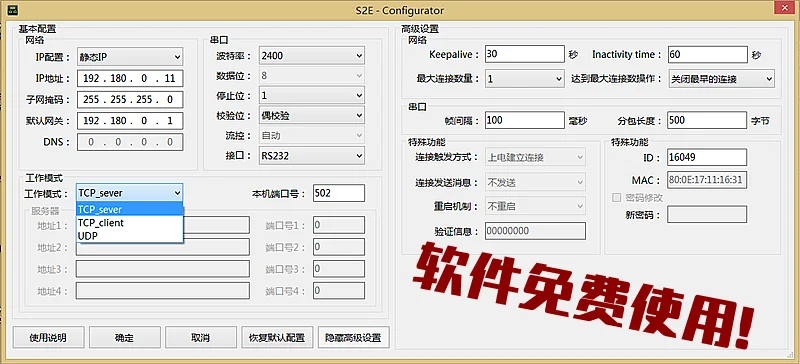Open the 校验位 parity dropdown
This screenshot has height=364, width=800.
[x=311, y=115]
